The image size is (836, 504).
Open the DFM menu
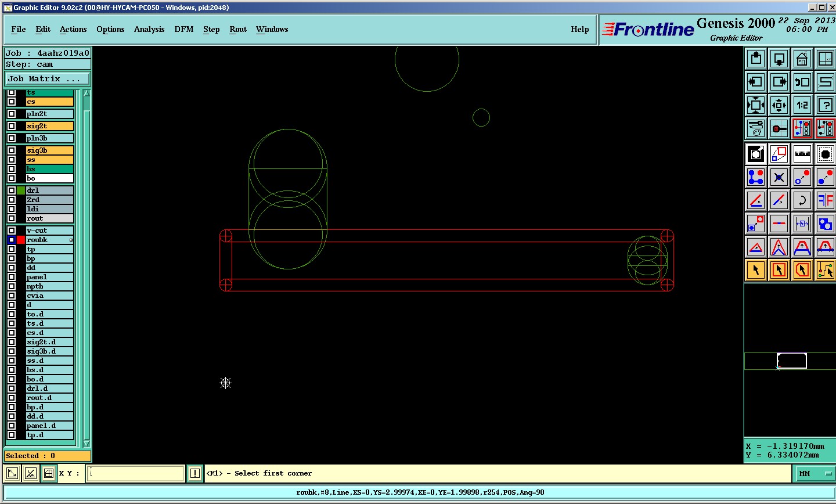pyautogui.click(x=184, y=29)
